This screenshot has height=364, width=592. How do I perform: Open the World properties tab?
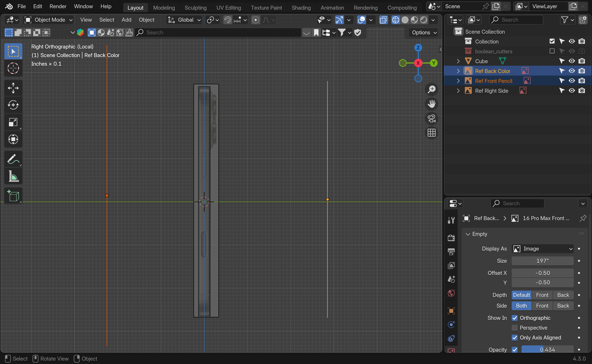[x=451, y=293]
